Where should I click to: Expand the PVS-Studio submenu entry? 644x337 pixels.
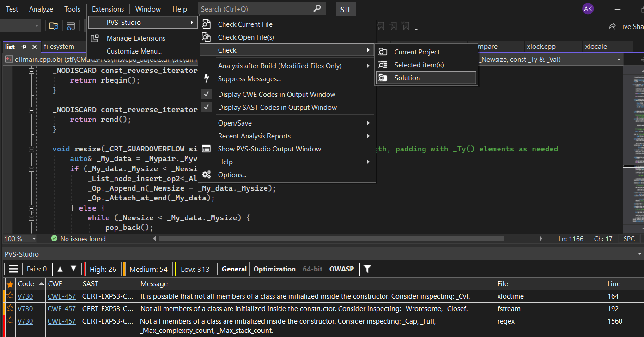pyautogui.click(x=143, y=22)
